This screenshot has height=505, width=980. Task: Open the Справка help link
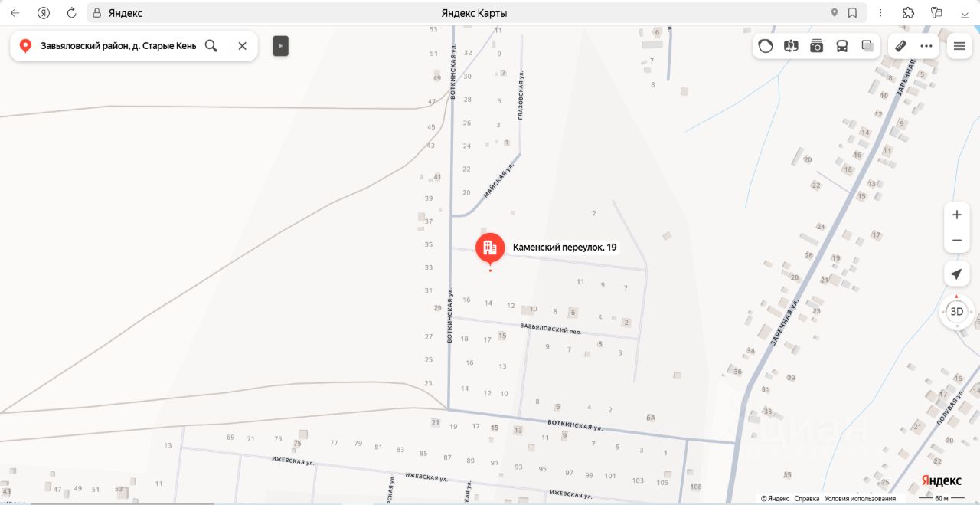click(x=807, y=499)
